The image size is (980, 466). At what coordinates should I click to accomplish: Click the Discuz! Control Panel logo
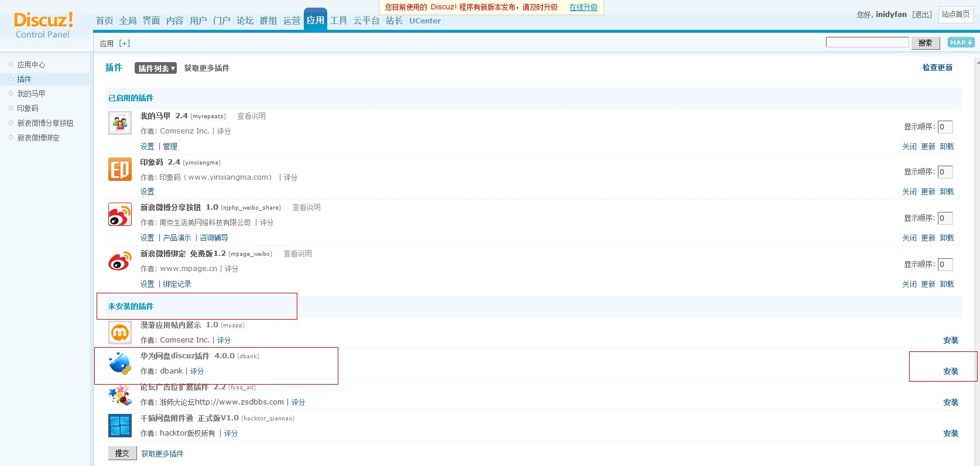[43, 26]
